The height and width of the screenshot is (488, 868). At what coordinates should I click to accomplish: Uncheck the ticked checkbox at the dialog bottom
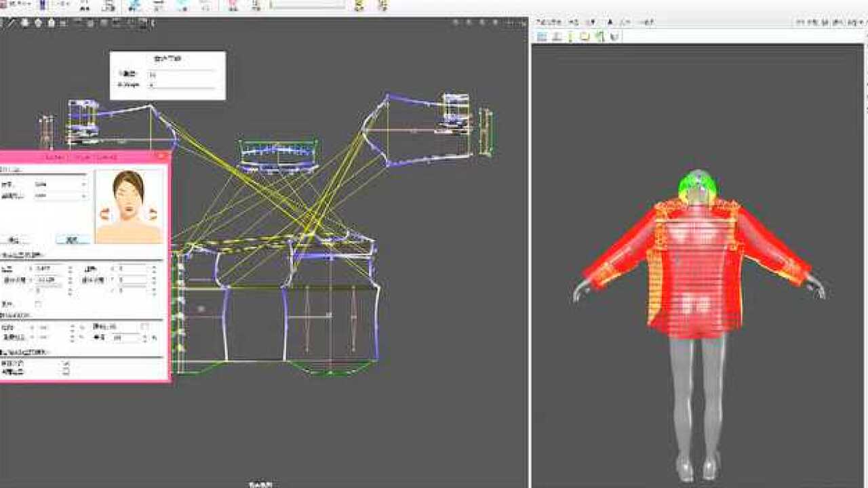[x=66, y=364]
